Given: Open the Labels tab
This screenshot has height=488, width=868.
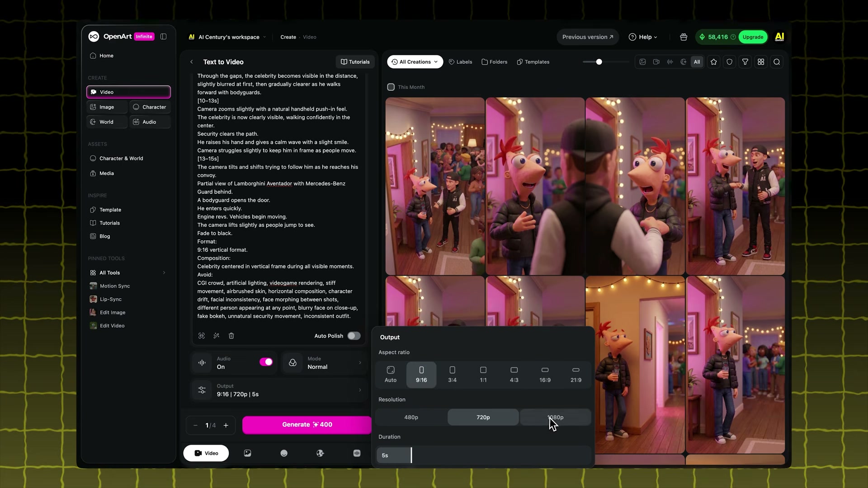Looking at the screenshot, I should pos(460,62).
